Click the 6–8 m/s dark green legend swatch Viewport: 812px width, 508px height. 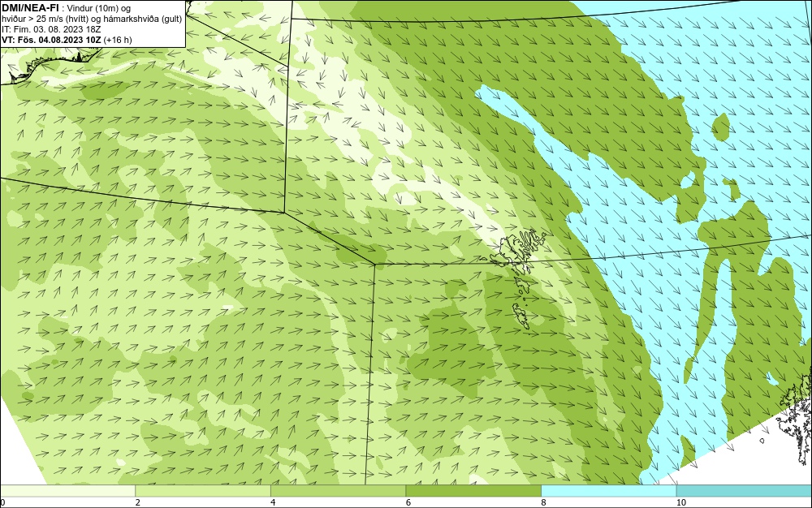[x=473, y=491]
